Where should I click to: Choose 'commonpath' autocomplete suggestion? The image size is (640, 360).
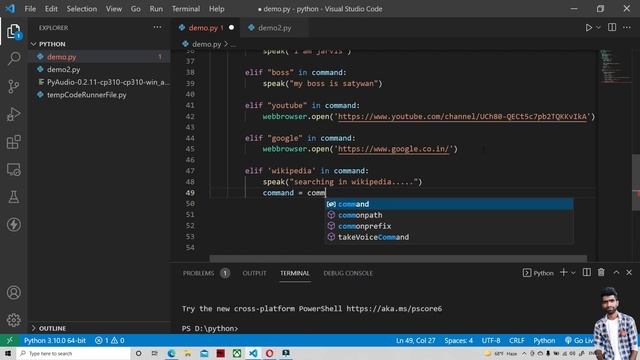point(449,215)
